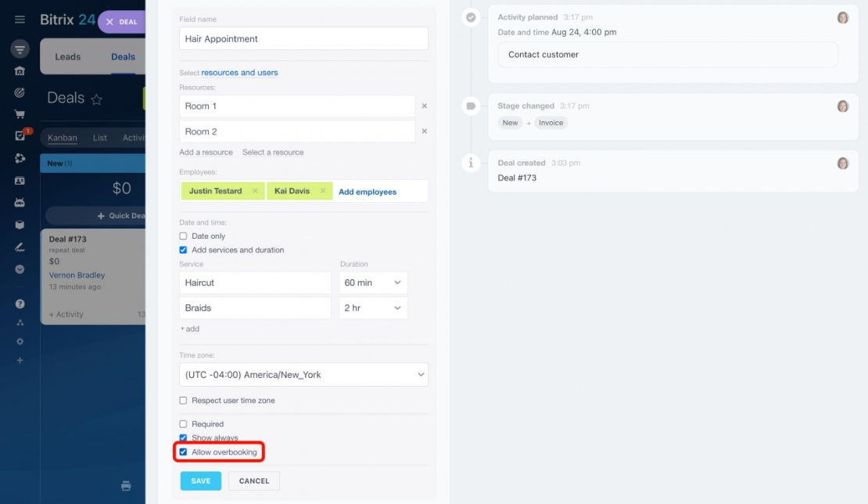868x504 pixels.
Task: Open Vernon Bradley contact link
Action: coord(77,275)
